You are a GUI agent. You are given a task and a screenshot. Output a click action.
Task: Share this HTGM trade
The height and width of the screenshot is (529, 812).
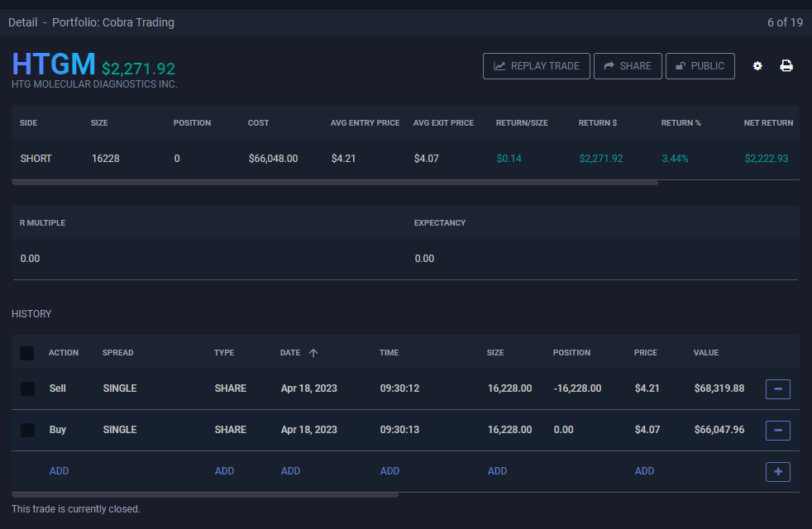(x=628, y=66)
